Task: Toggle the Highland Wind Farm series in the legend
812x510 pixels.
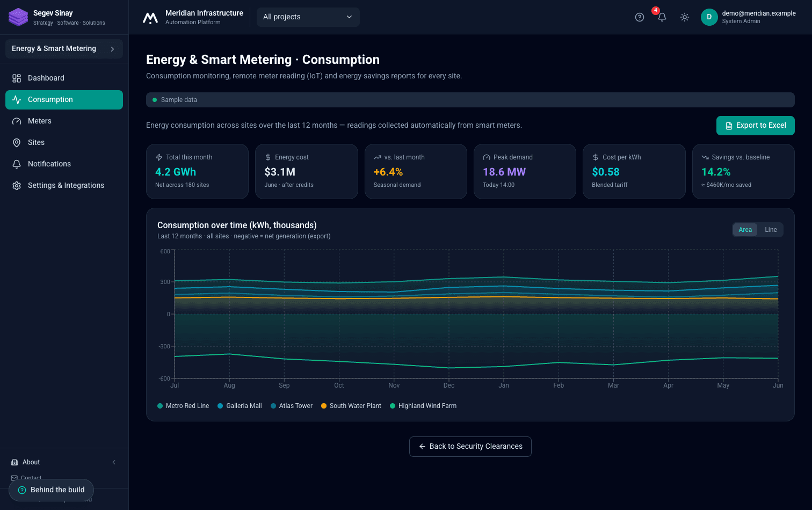Action: tap(423, 406)
